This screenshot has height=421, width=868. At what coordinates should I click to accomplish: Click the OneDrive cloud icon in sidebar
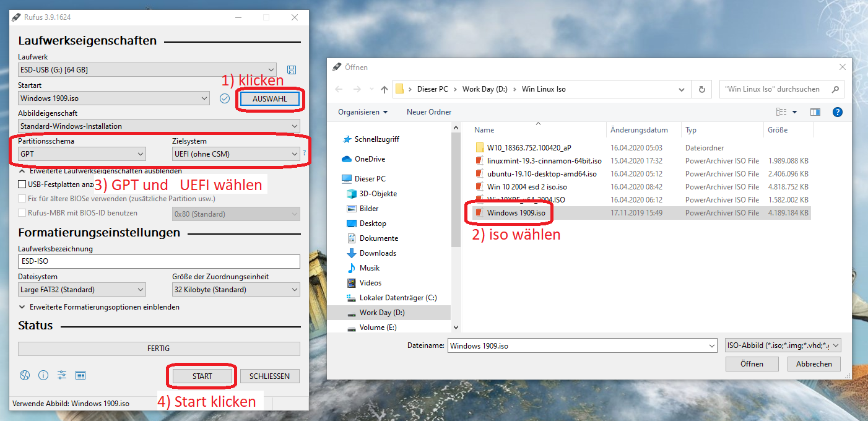pos(347,159)
